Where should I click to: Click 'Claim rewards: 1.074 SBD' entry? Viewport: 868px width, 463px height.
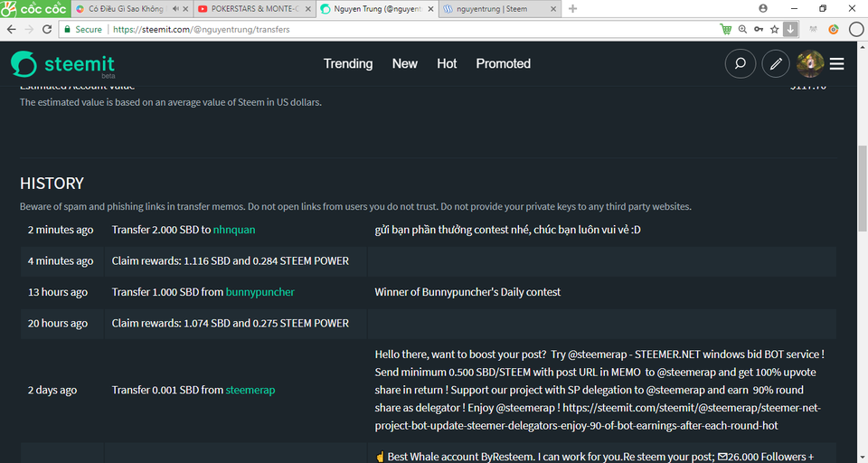pyautogui.click(x=231, y=323)
